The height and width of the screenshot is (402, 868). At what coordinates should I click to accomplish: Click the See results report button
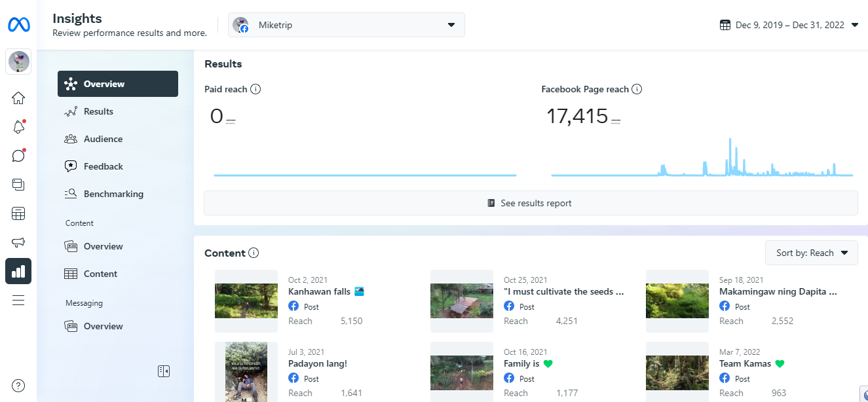click(x=531, y=203)
